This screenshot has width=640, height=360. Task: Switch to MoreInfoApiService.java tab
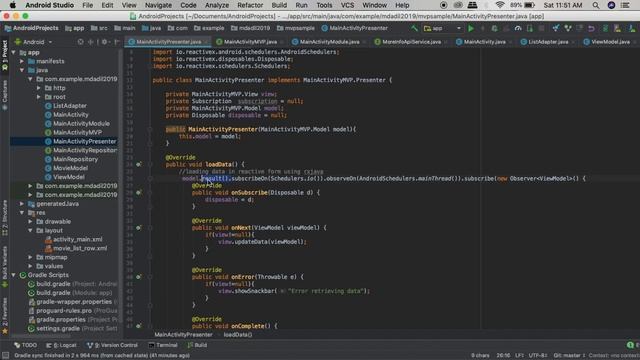click(x=411, y=42)
